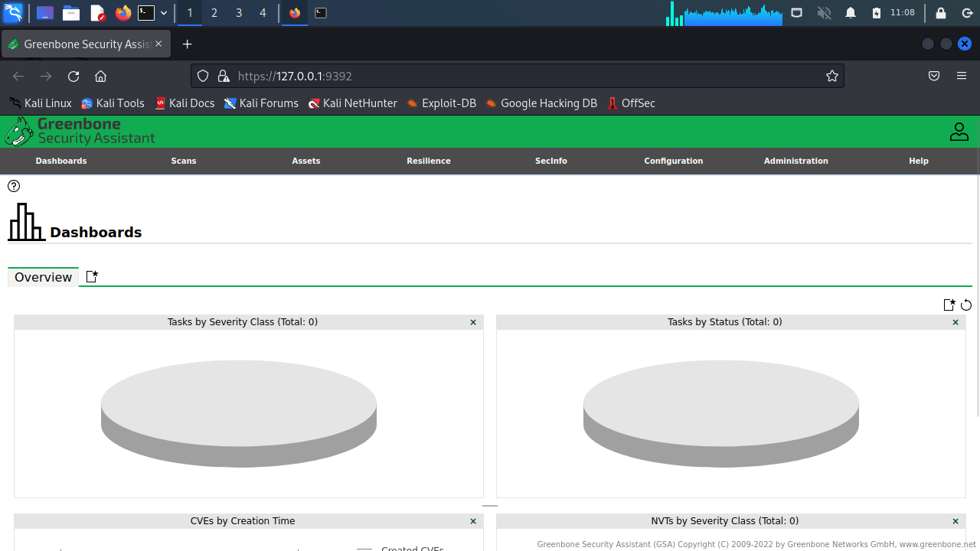
Task: Close the Greenbone browser tab
Action: tap(159, 44)
